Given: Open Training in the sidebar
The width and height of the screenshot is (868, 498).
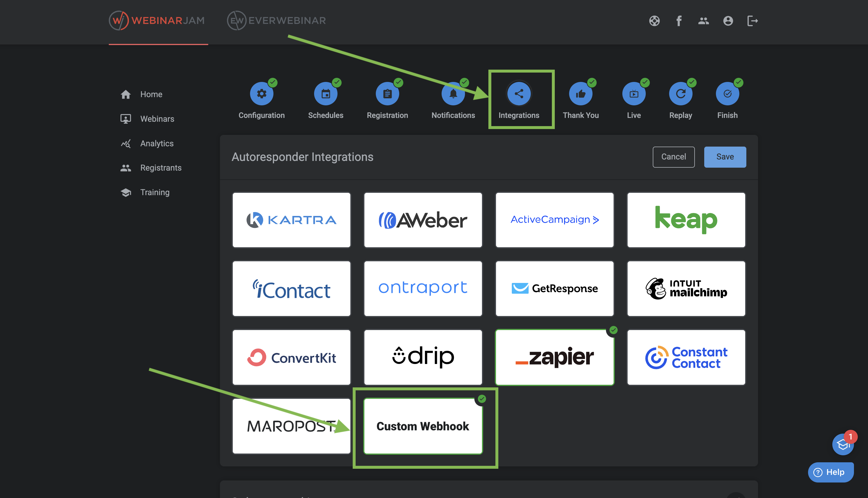Looking at the screenshot, I should coord(154,193).
